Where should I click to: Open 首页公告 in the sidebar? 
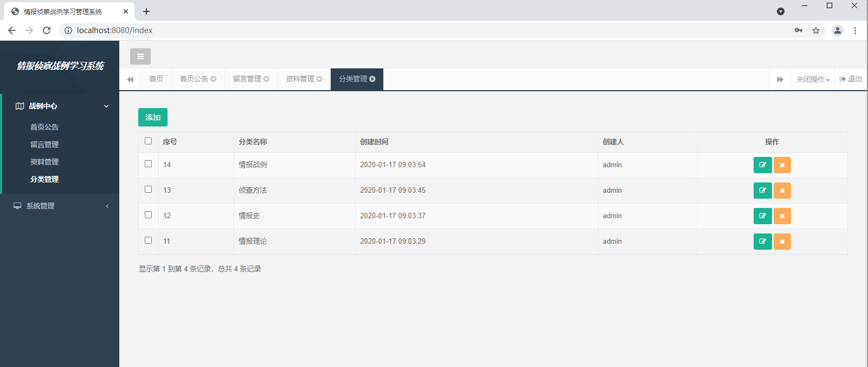coord(44,127)
